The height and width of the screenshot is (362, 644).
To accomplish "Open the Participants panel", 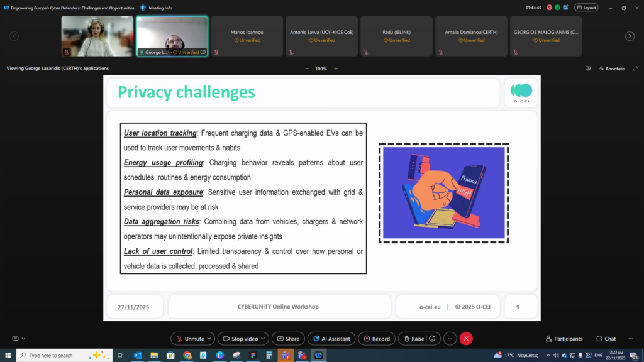I will click(x=564, y=339).
